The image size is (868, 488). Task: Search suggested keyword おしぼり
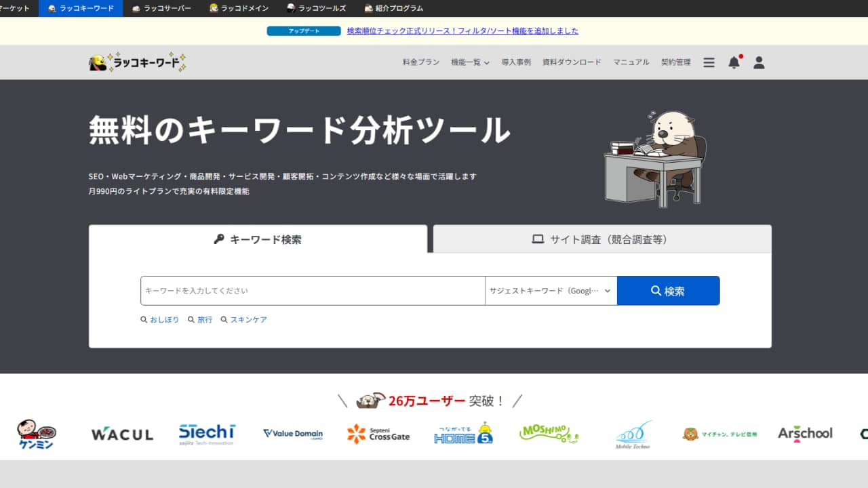tap(160, 320)
